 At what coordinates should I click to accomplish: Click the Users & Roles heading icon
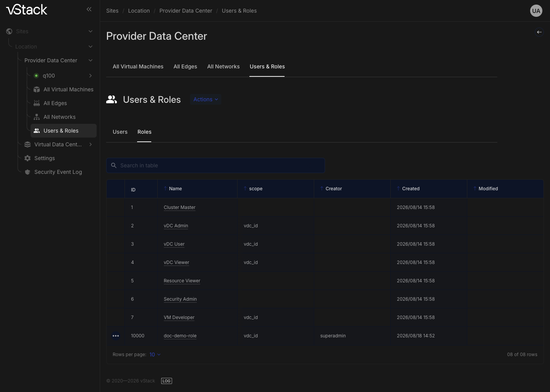112,100
